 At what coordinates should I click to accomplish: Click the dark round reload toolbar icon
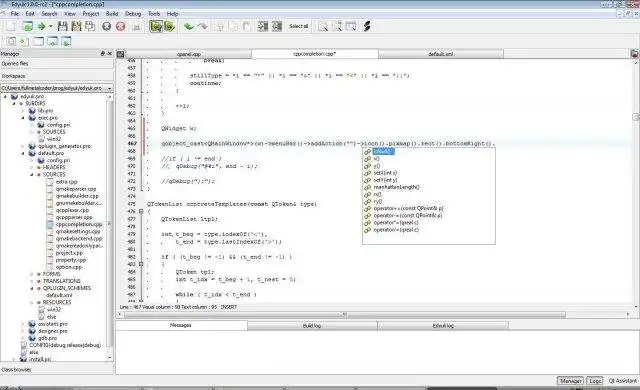107,27
